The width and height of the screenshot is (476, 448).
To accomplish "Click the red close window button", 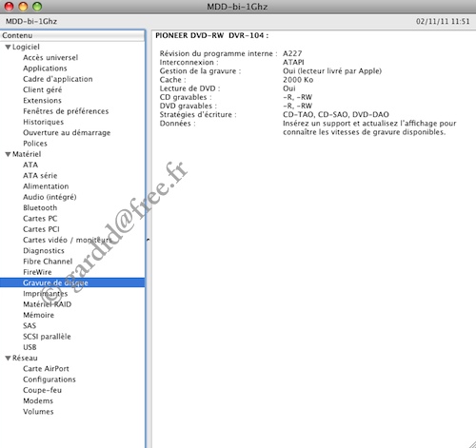I will [9, 7].
